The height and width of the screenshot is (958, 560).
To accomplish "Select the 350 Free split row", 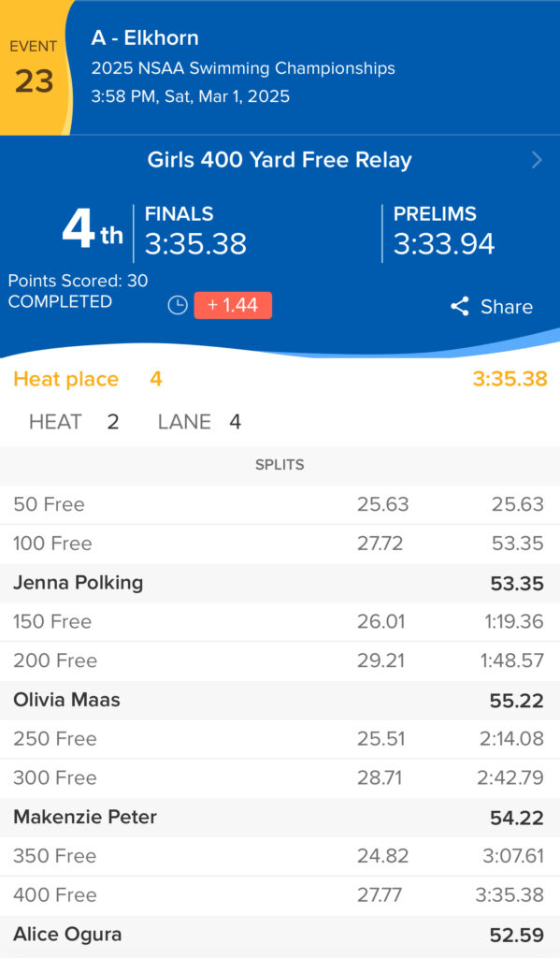I will tap(280, 857).
